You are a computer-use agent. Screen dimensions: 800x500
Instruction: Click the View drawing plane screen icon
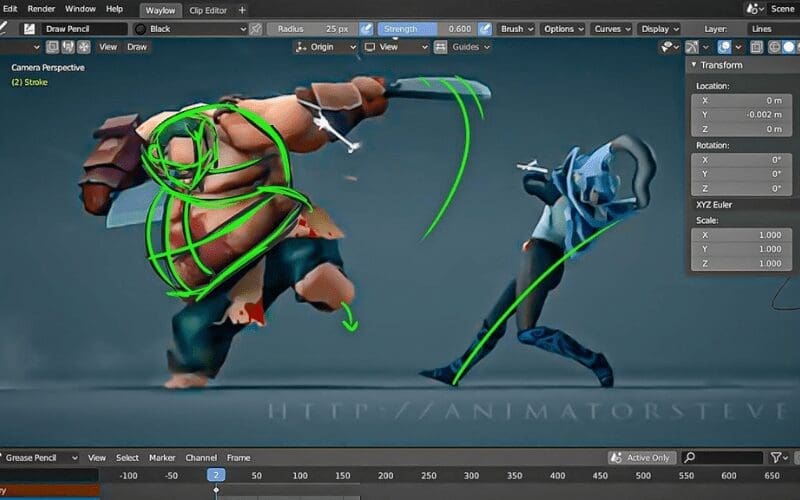(x=370, y=47)
